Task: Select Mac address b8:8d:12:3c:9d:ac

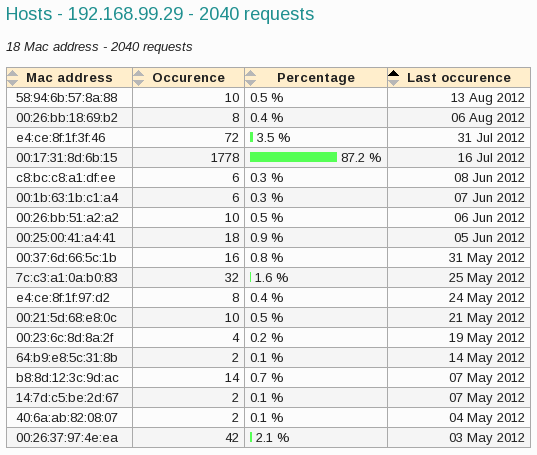Action: pyautogui.click(x=67, y=378)
